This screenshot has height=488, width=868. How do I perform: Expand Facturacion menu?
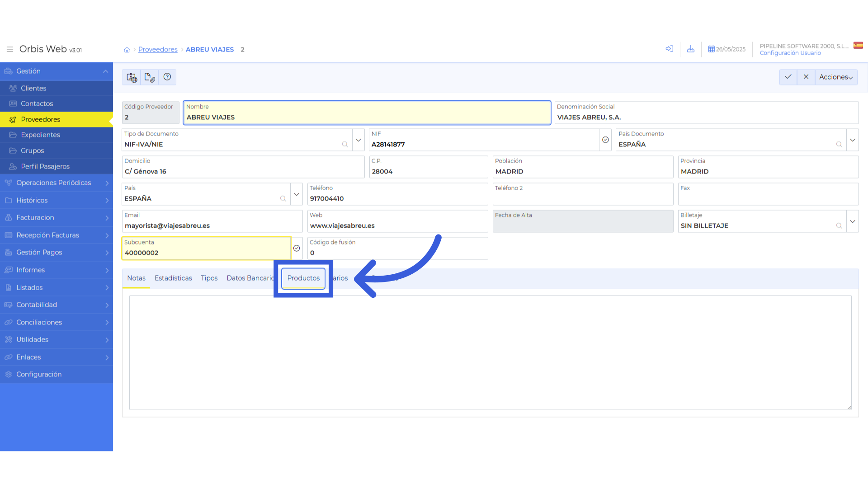[57, 217]
